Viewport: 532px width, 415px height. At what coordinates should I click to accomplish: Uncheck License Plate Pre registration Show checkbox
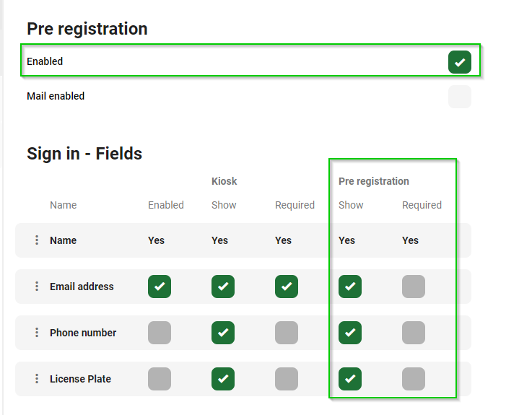[350, 379]
